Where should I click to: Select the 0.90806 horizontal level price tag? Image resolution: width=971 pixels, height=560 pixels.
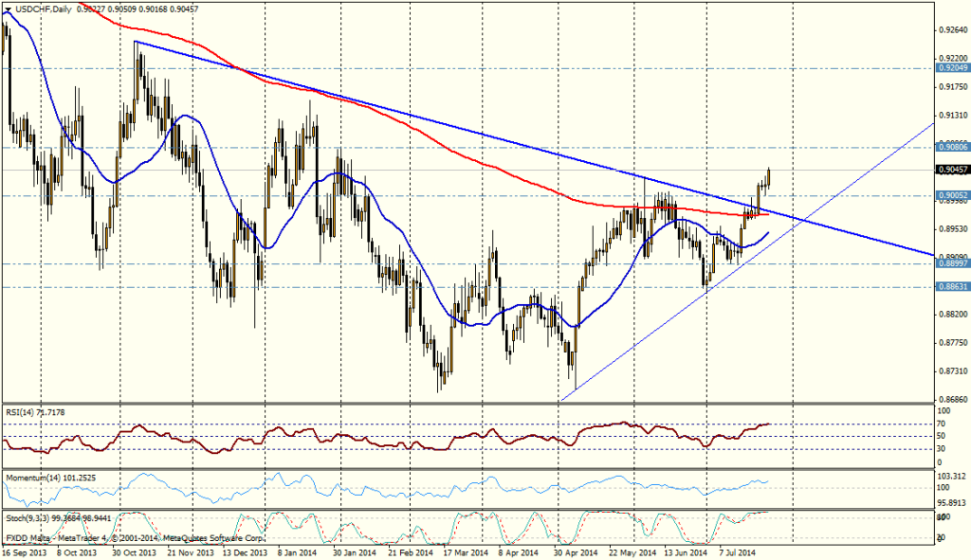[951, 148]
